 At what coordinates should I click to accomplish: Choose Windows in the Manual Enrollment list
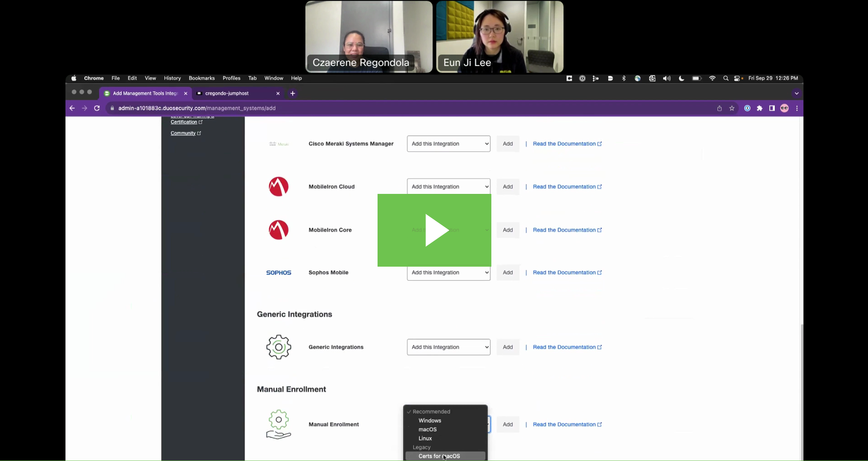pyautogui.click(x=429, y=420)
